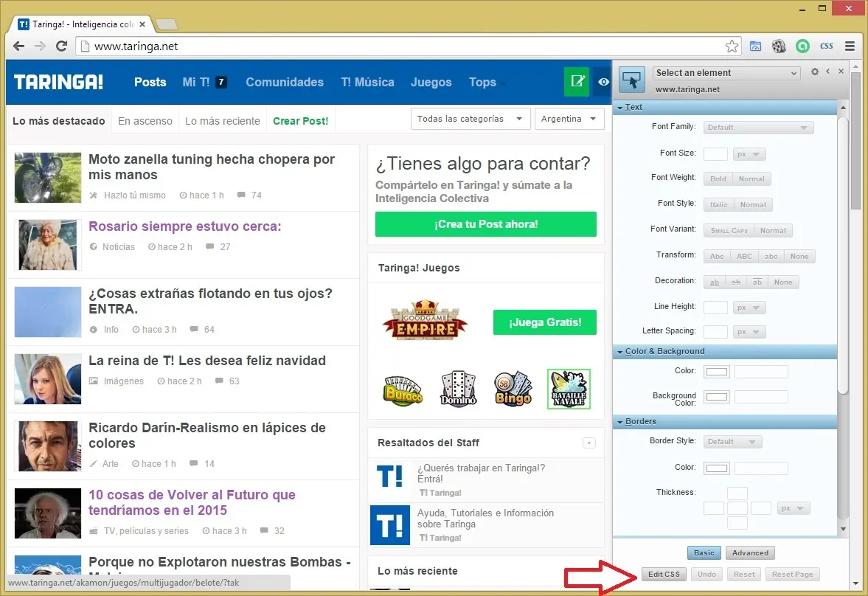Viewport: 868px width, 596px height.
Task: Set Decoration to None
Action: 782,283
